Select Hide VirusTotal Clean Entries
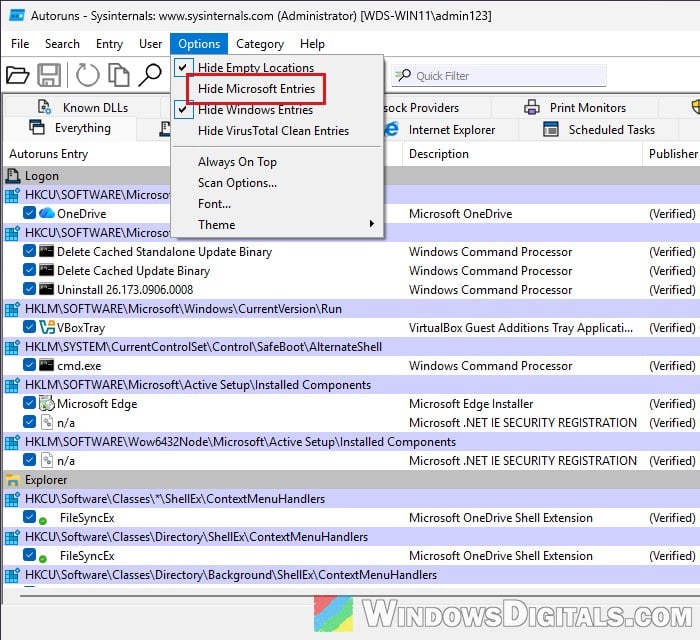Image resolution: width=700 pixels, height=640 pixels. [277, 131]
